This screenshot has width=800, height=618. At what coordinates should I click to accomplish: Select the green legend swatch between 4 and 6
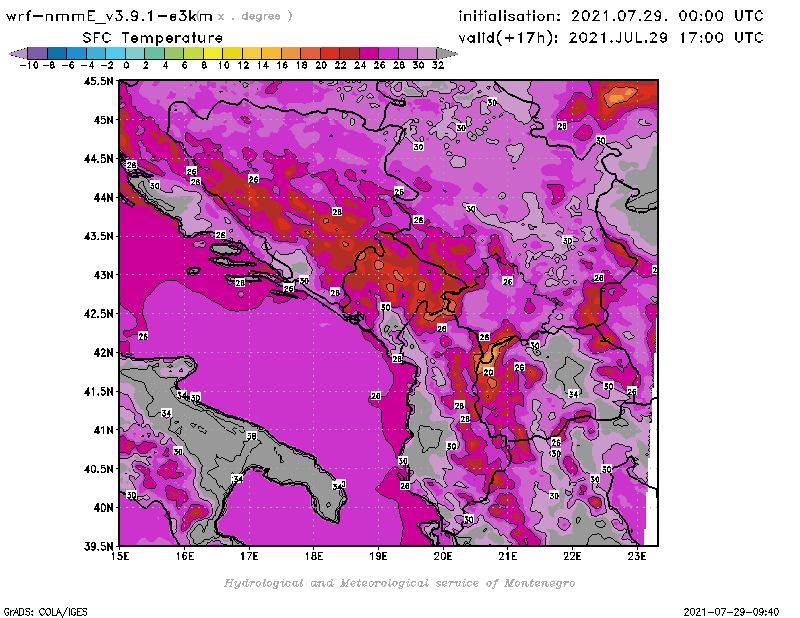pyautogui.click(x=173, y=53)
